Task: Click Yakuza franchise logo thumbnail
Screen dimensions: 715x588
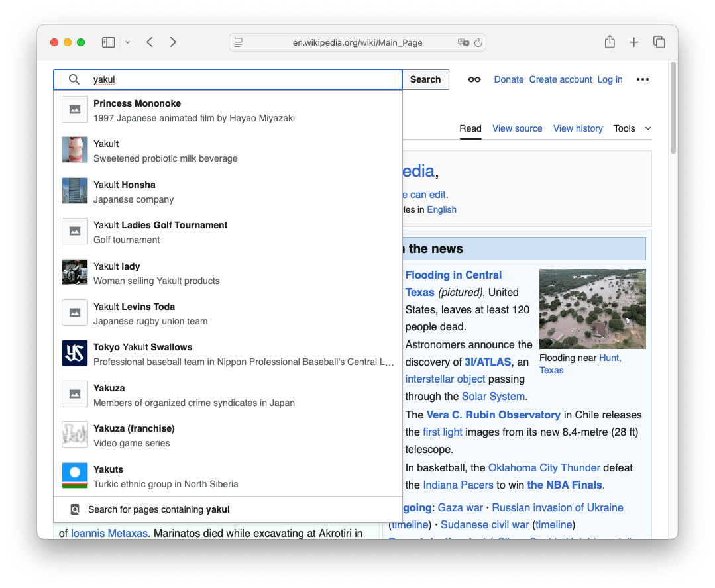Action: [75, 434]
